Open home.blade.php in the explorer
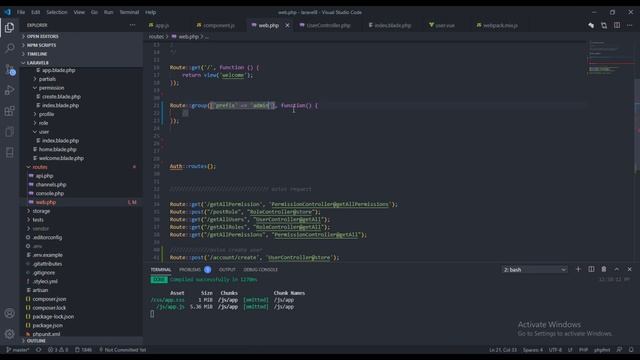Image resolution: width=640 pixels, height=360 pixels. click(58, 149)
